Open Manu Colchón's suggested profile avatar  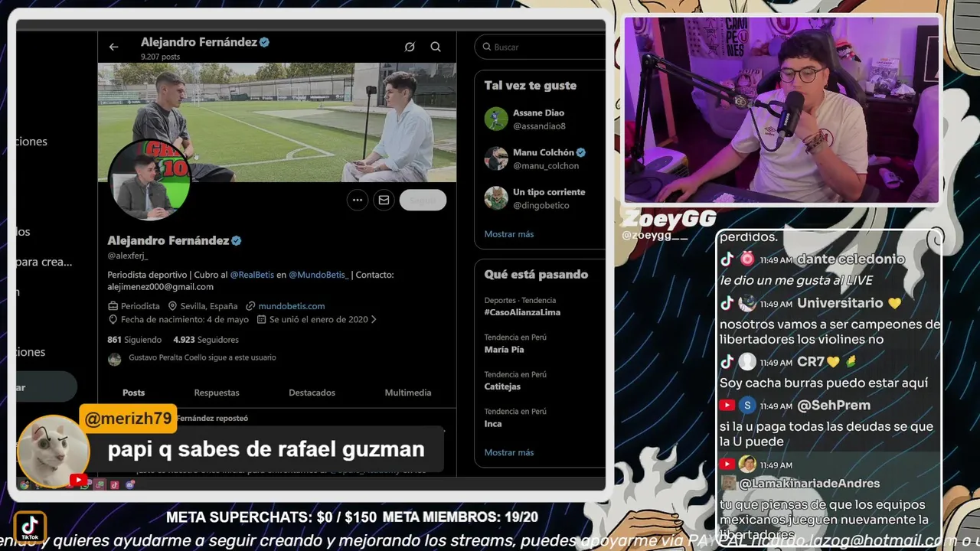pyautogui.click(x=496, y=158)
